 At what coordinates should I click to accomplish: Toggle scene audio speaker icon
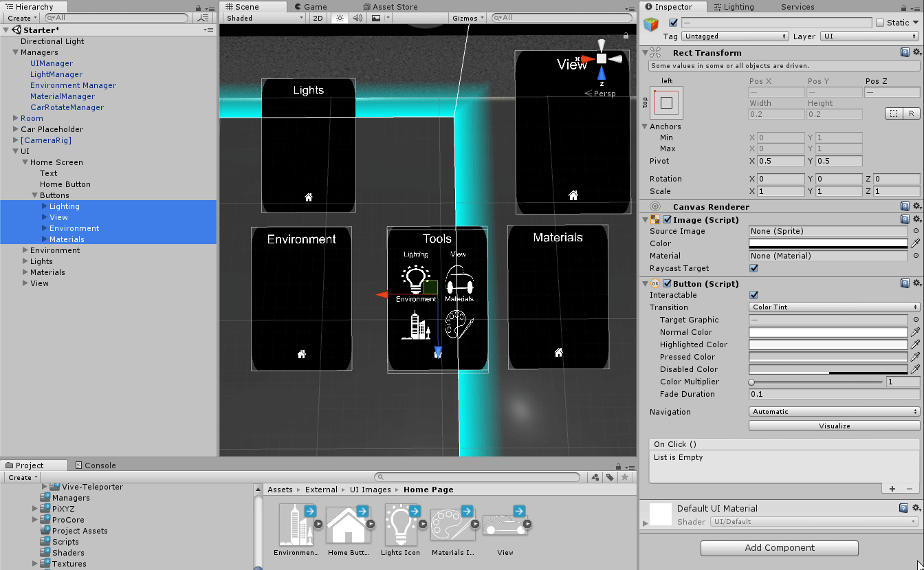pos(357,18)
